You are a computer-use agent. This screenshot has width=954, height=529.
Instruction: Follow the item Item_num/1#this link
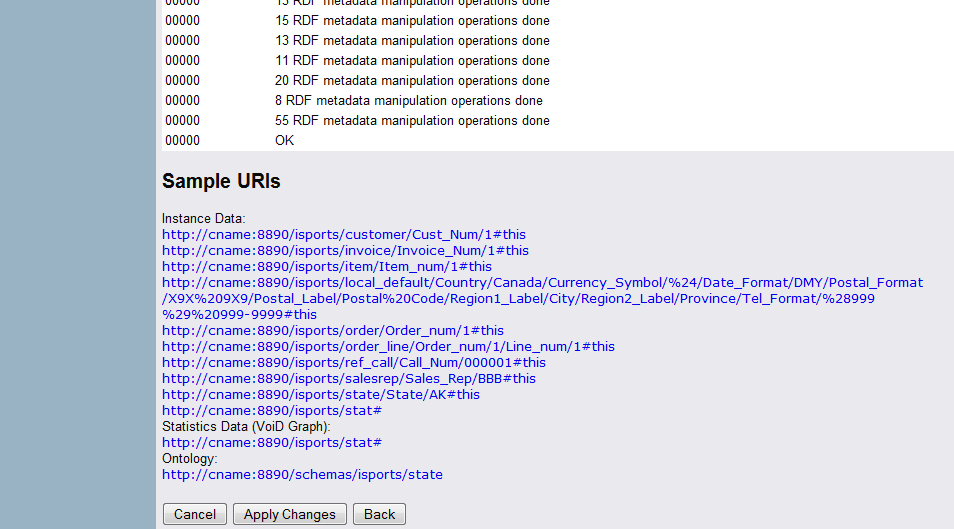click(x=327, y=266)
